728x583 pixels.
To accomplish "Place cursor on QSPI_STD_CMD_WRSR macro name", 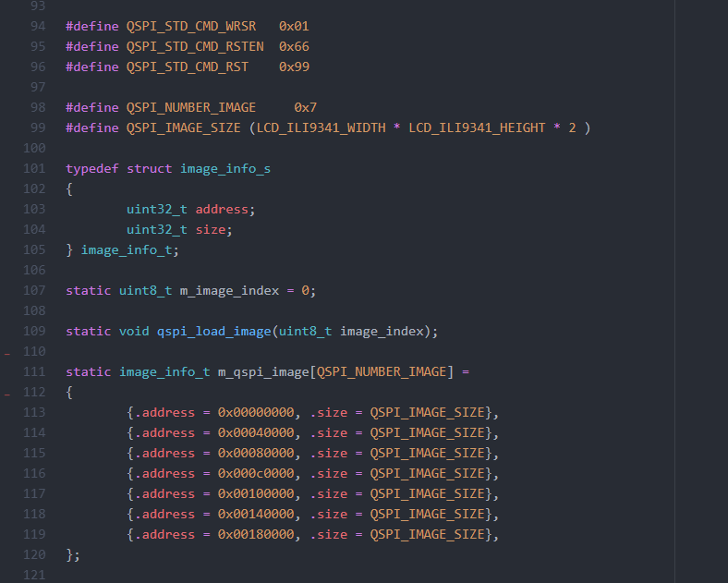I will click(x=191, y=26).
